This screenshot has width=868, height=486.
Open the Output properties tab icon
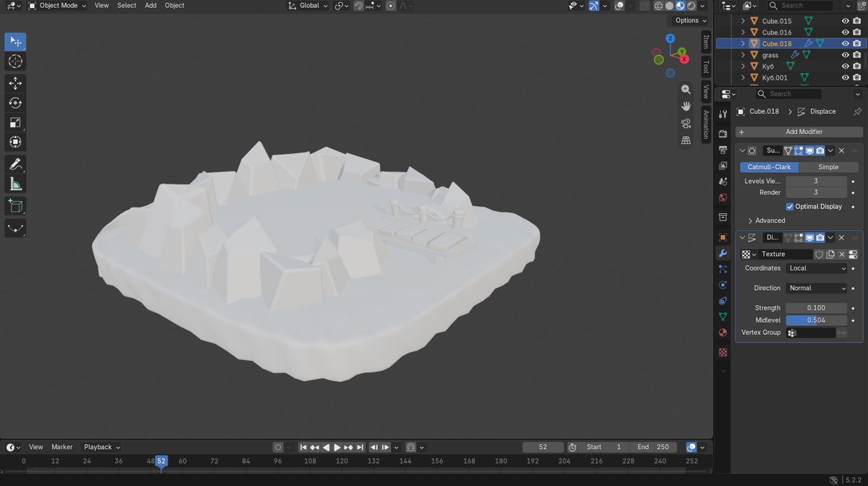click(x=723, y=150)
